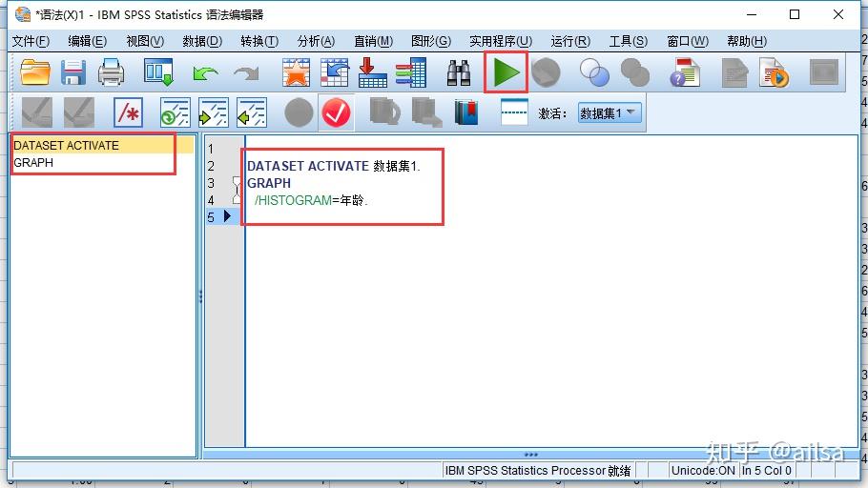
Task: Open 直销(M) menu
Action: pos(373,41)
